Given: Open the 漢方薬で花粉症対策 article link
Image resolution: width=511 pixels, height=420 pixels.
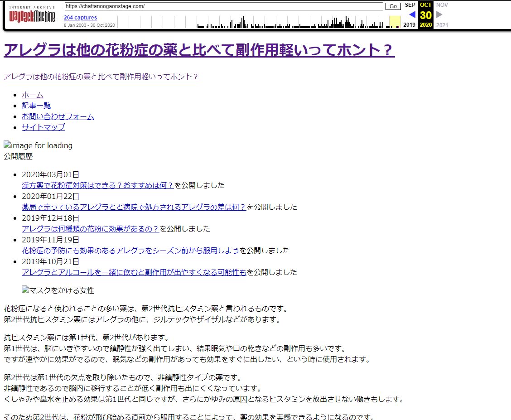Looking at the screenshot, I should [98, 185].
